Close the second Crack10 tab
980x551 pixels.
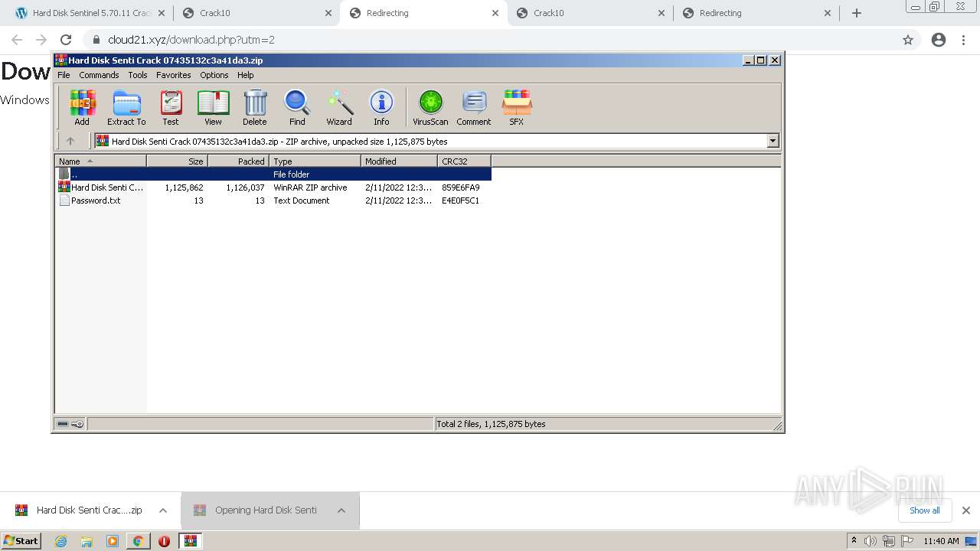point(663,13)
